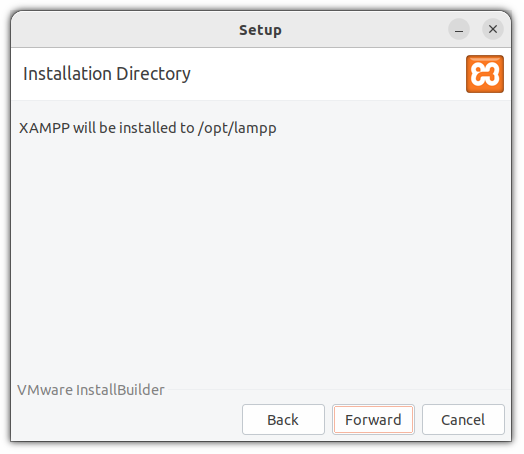Click the Installation Directory heading
This screenshot has height=454, width=524.
tap(107, 74)
